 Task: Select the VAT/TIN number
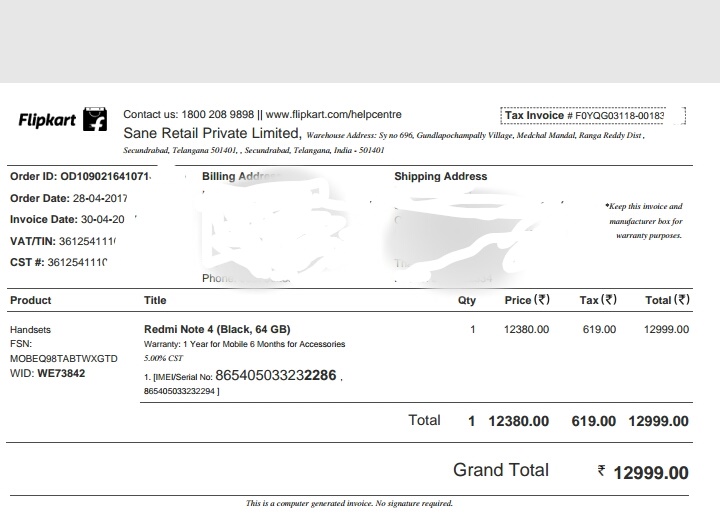pos(87,241)
